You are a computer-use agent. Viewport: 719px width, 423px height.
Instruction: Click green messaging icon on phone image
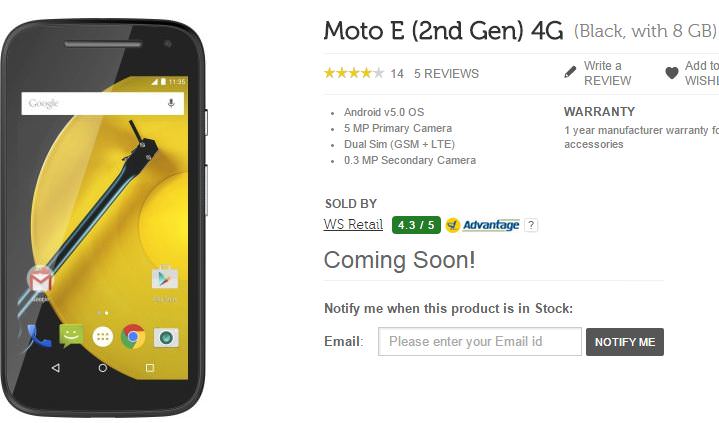pyautogui.click(x=71, y=336)
